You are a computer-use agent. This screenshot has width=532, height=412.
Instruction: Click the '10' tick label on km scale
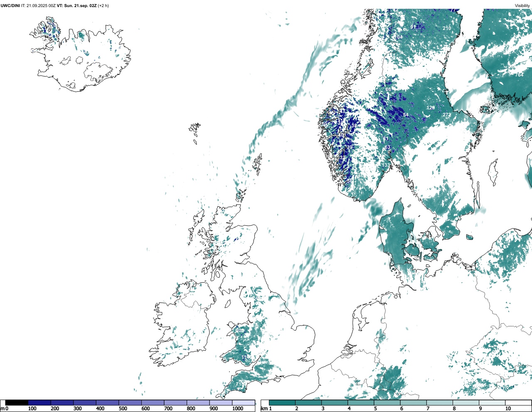508,409
